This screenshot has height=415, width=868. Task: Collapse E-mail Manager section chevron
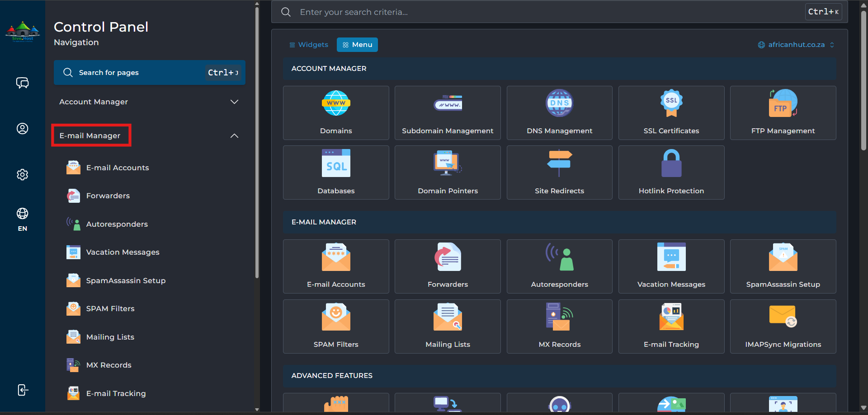(x=234, y=136)
